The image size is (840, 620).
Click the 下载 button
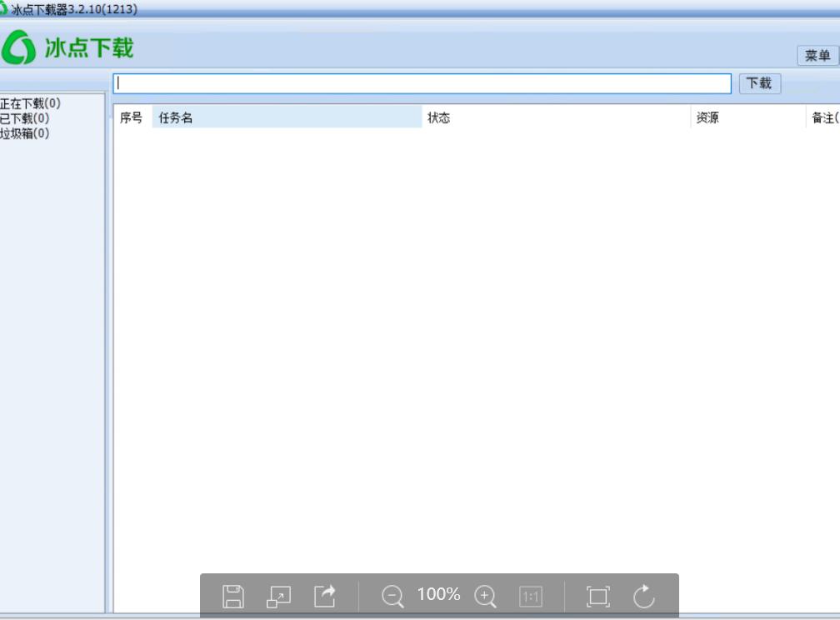pos(760,83)
